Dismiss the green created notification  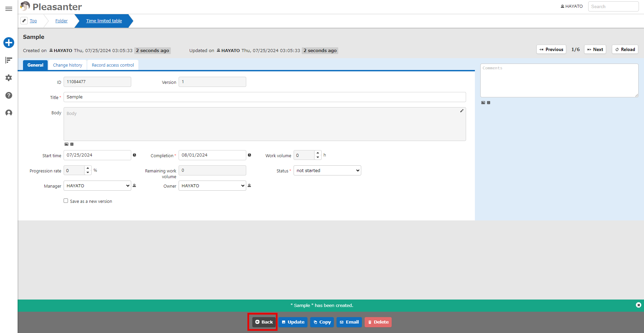[x=638, y=305]
